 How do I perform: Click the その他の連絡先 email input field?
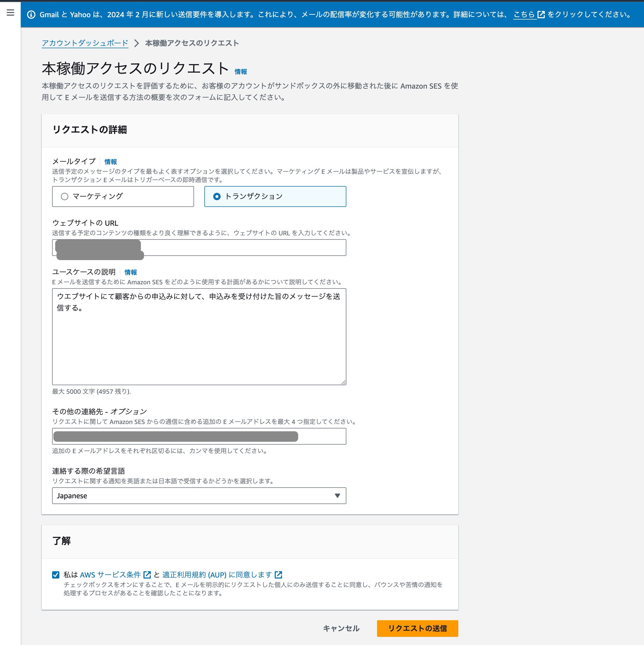(199, 436)
